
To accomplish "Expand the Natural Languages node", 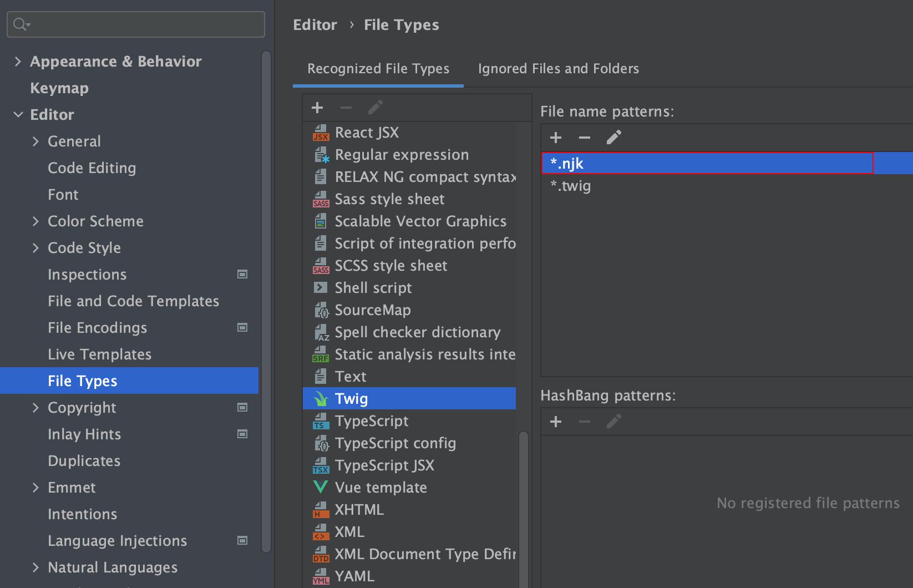I will coord(35,567).
